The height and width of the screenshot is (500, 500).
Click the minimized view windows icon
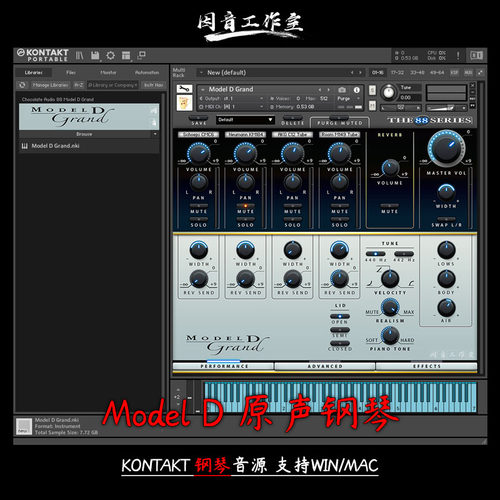(x=141, y=55)
